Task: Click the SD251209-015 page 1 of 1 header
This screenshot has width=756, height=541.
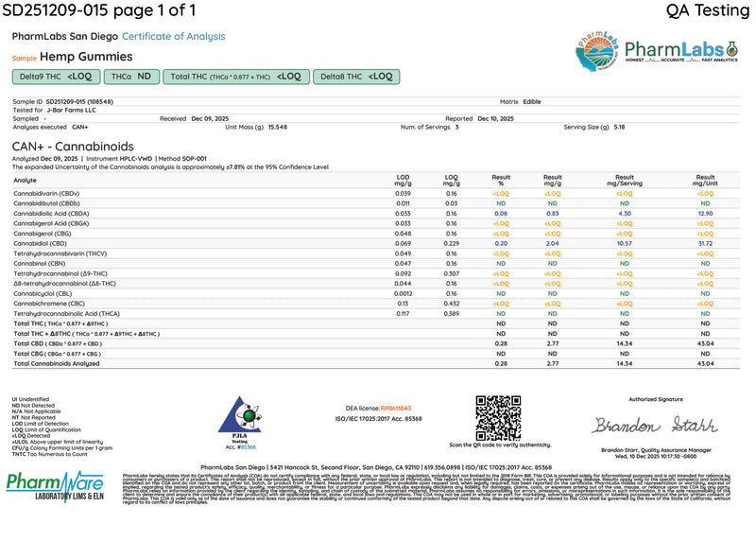Action: point(99,10)
